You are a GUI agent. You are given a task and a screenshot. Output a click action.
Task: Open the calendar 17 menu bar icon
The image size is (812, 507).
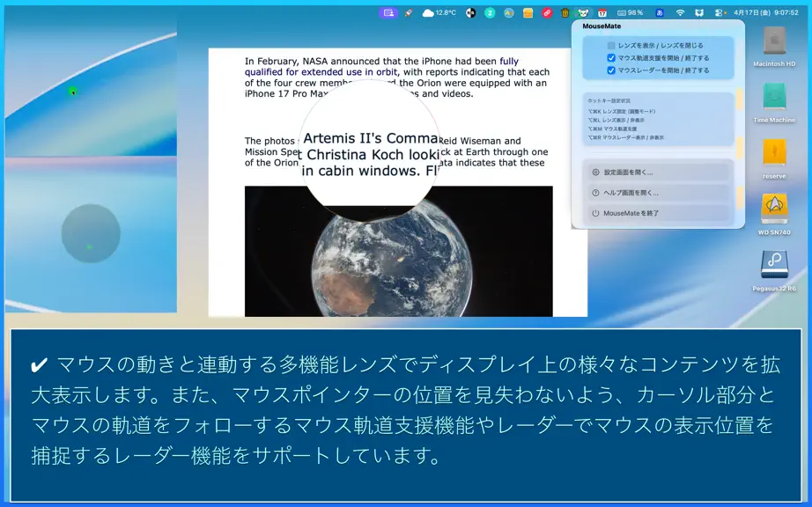[x=602, y=13]
